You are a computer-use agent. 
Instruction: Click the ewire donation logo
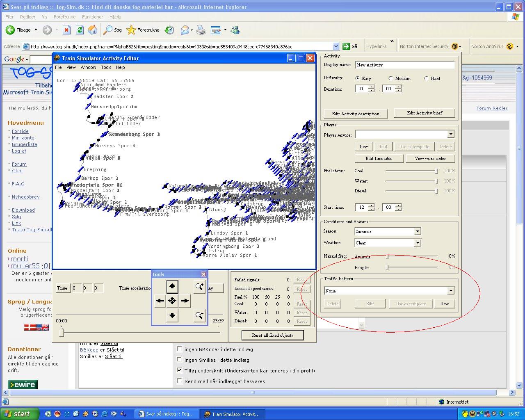[x=23, y=385]
